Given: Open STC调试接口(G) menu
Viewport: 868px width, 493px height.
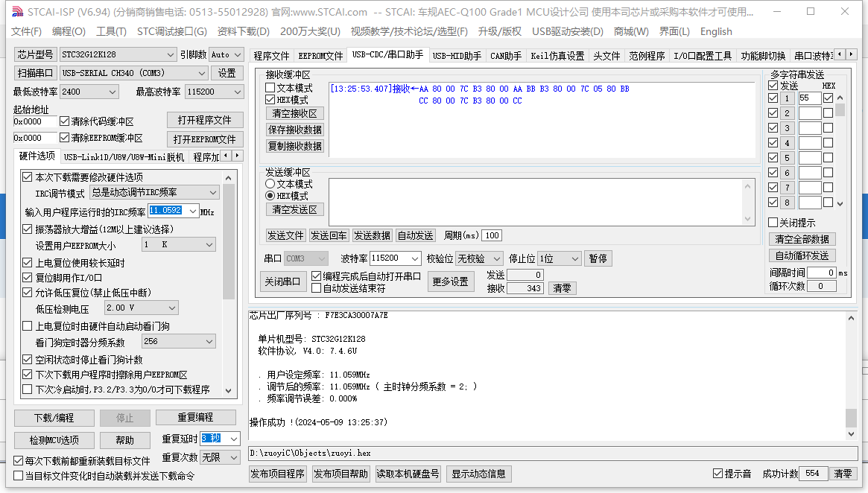Looking at the screenshot, I should point(171,31).
